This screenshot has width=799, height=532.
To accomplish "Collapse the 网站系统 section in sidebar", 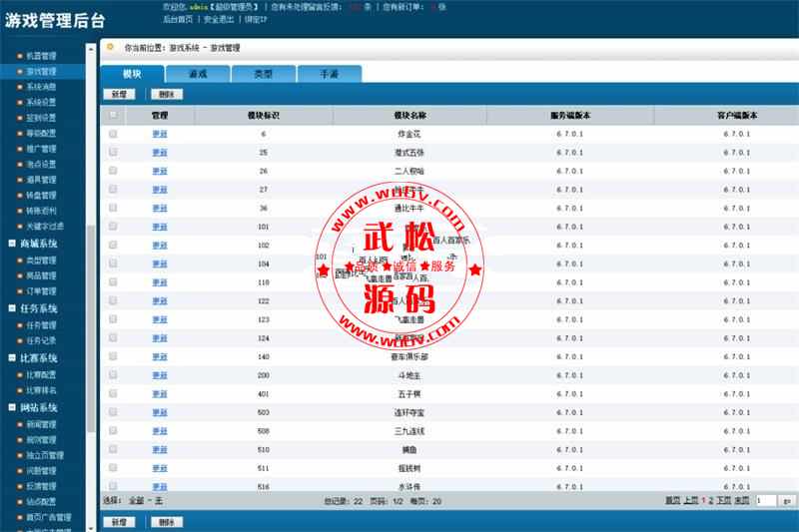I will (12, 407).
